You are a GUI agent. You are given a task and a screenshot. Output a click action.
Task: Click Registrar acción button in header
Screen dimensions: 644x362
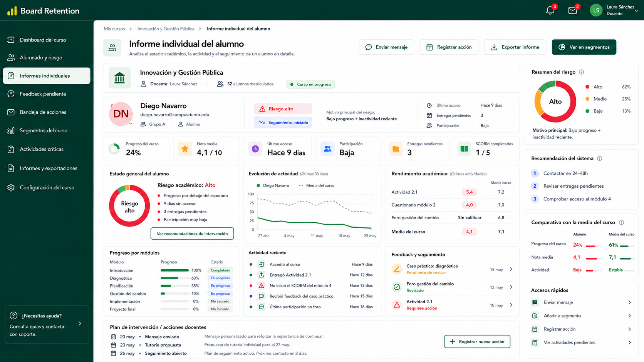[x=449, y=47]
